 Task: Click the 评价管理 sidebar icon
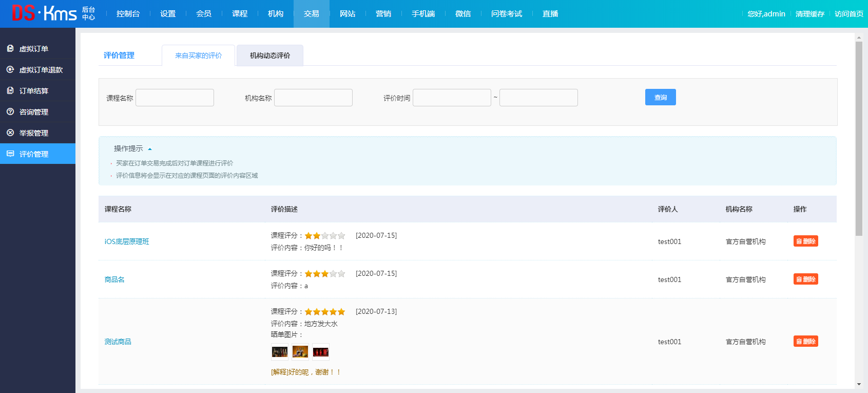coord(10,154)
